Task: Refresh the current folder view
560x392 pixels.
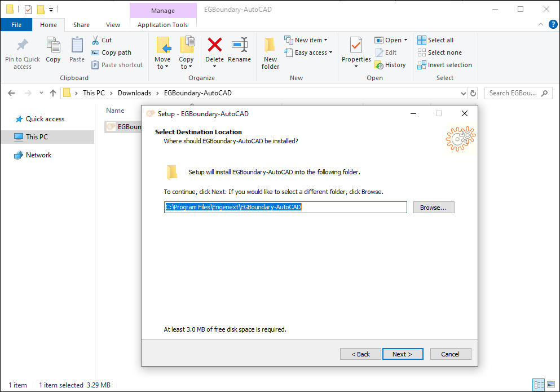Action: pyautogui.click(x=473, y=93)
